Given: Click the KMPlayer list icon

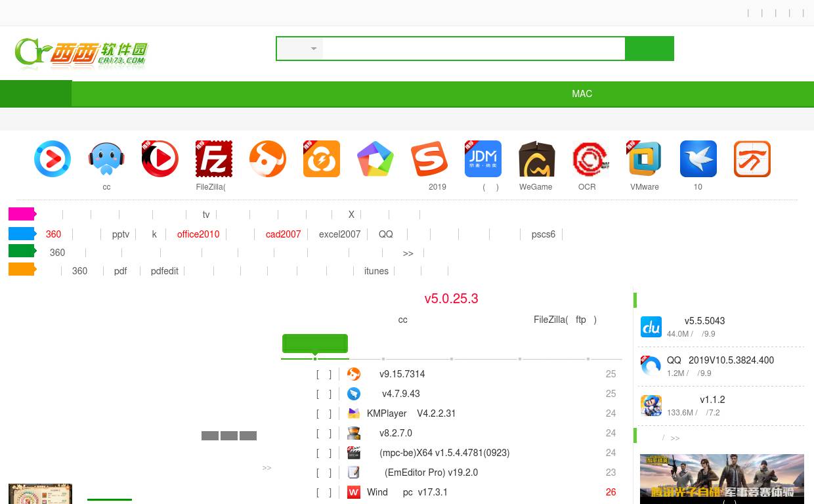Looking at the screenshot, I should click(x=354, y=413).
